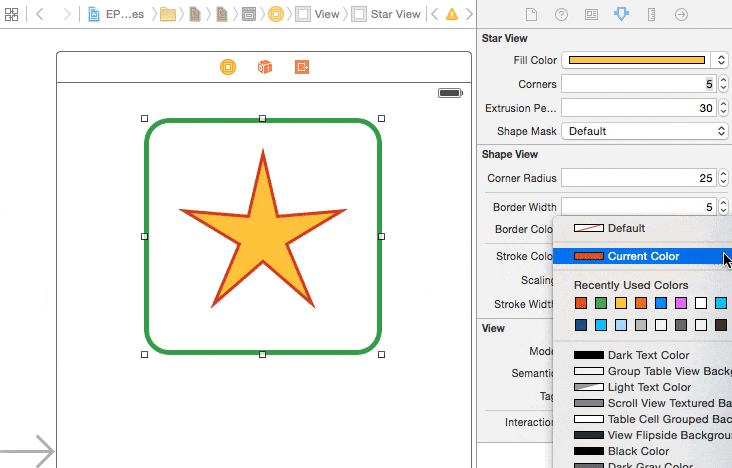
Task: Show the Identity inspector
Action: click(x=591, y=14)
